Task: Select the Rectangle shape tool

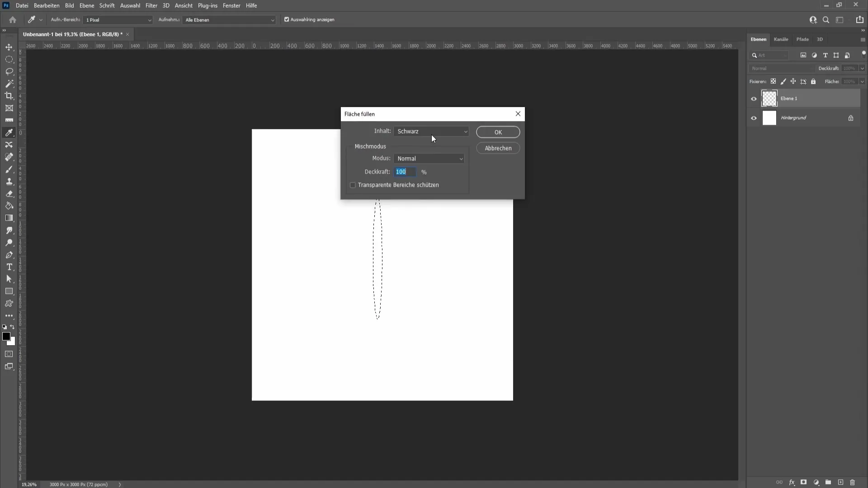Action: [9, 291]
